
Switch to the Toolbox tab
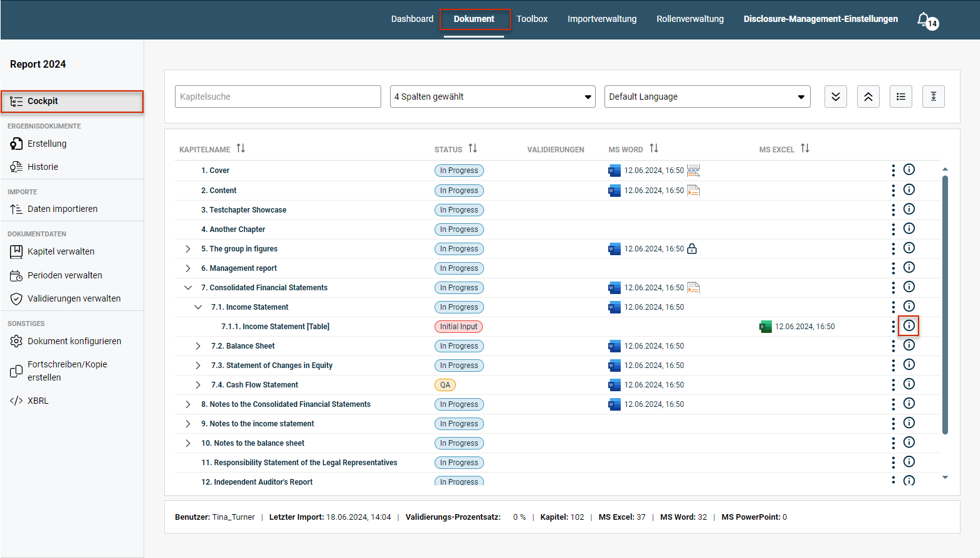click(532, 19)
